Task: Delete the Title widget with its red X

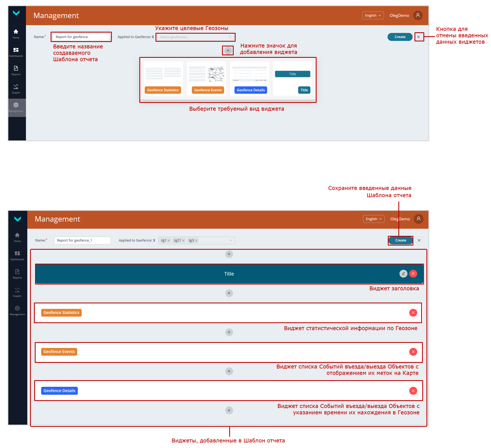Action: coord(413,274)
